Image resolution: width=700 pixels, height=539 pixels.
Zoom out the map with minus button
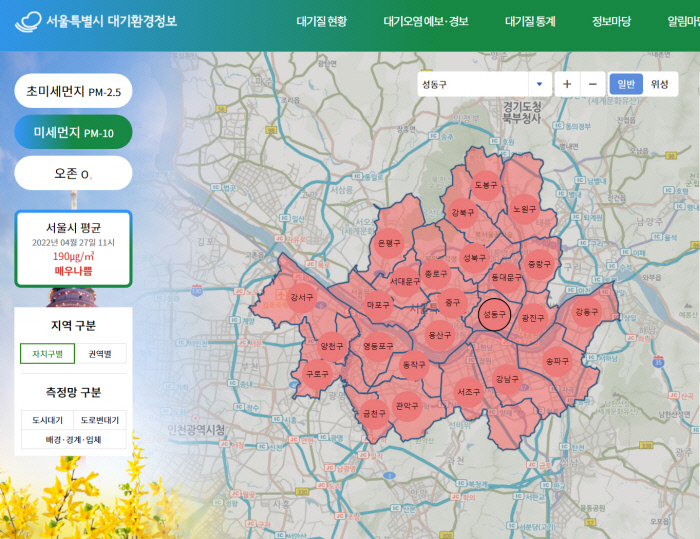click(592, 84)
